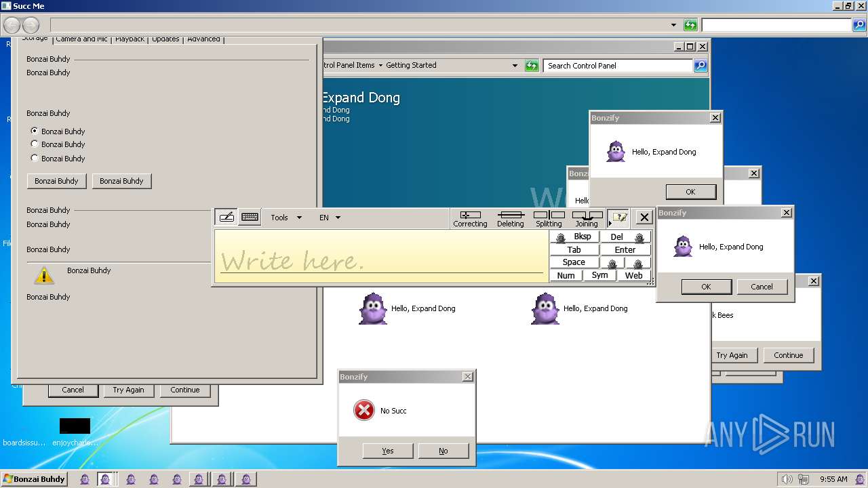This screenshot has height=488, width=868.
Task: Click the 9:55 AM taskbar clock
Action: 833,479
